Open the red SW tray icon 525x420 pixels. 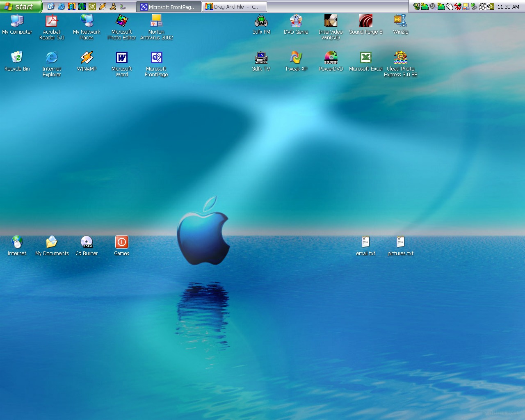click(458, 7)
